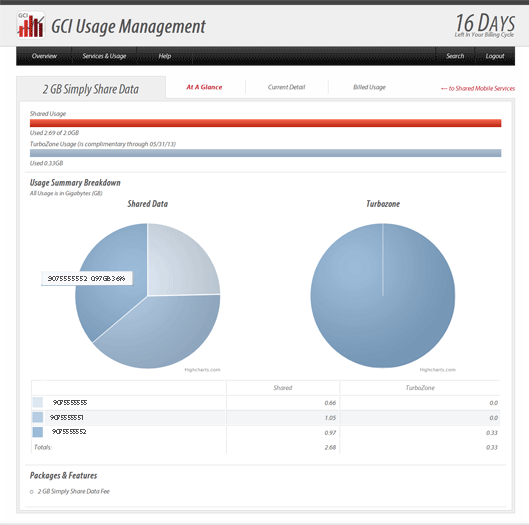529x525 pixels.
Task: Click the Logout link
Action: pyautogui.click(x=495, y=56)
